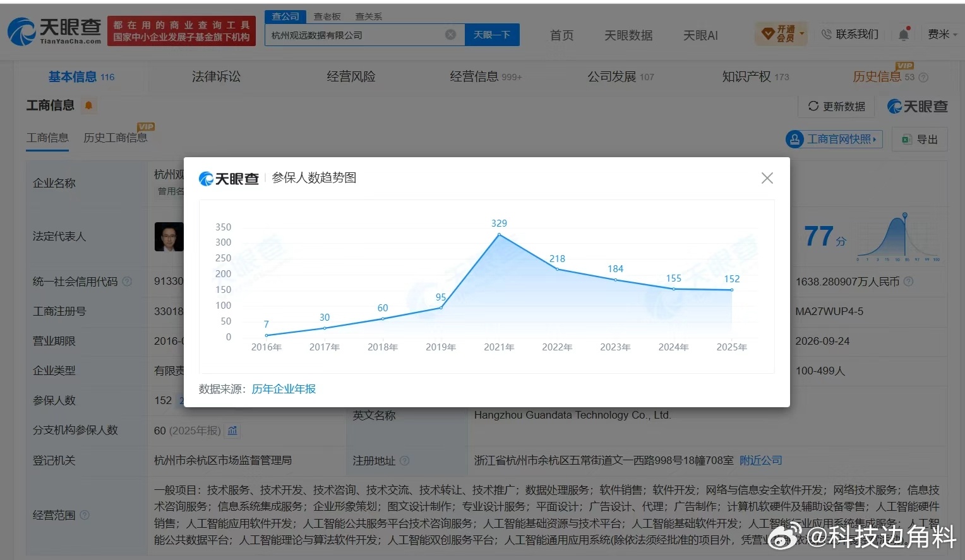Click 联系我们 contact button
Image resolution: width=965 pixels, height=560 pixels.
849,34
